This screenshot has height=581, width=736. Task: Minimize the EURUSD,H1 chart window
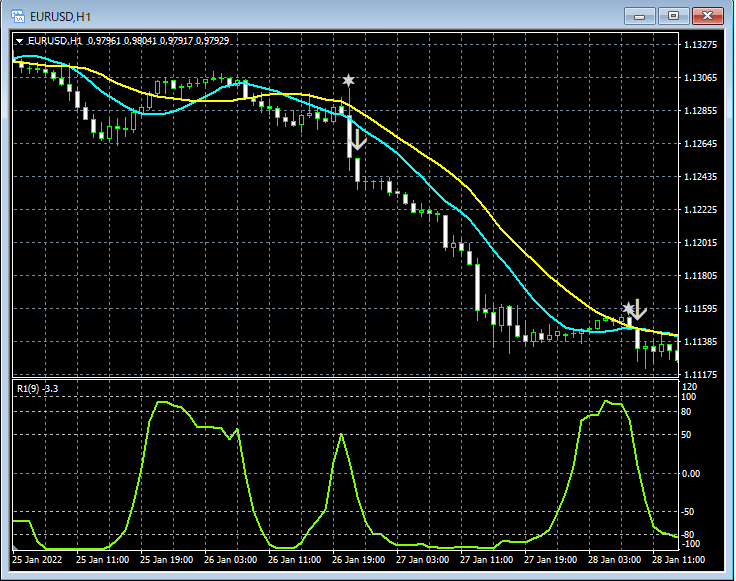639,16
